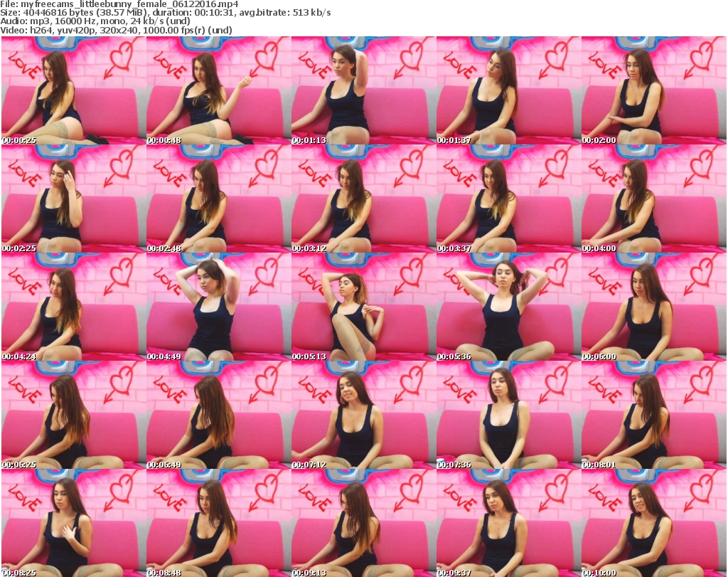728x577 pixels.
Task: Select the thumbnail timestamped 00:02:25
Action: 74,198
